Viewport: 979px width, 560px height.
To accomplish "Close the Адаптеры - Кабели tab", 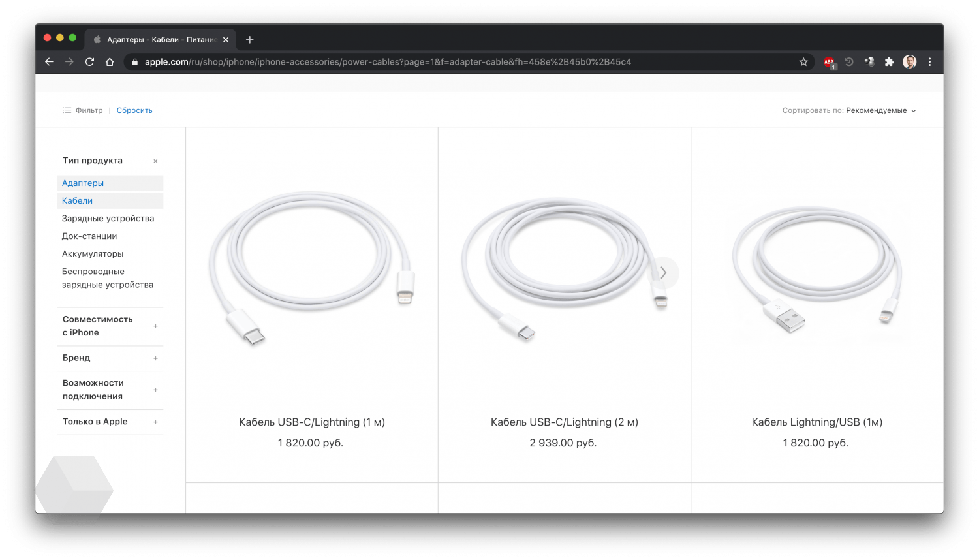I will pyautogui.click(x=226, y=40).
